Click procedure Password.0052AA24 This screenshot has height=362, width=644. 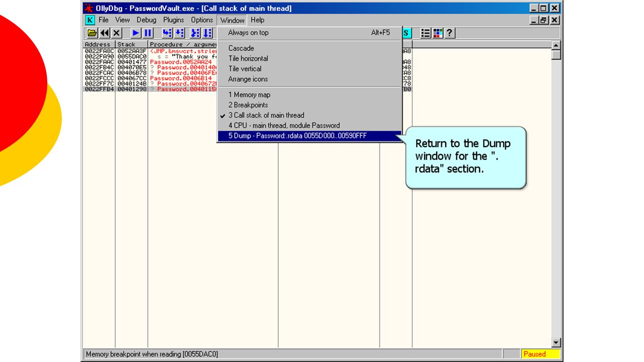coord(181,62)
